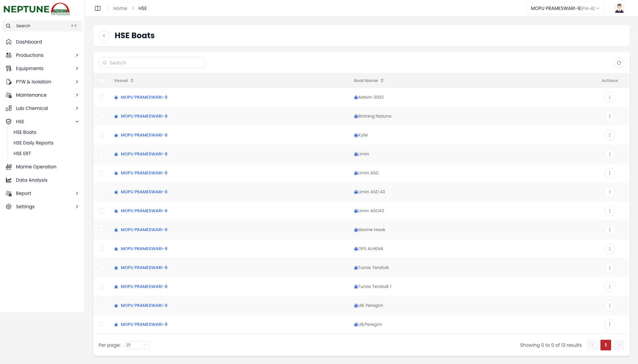The height and width of the screenshot is (364, 638).
Task: Click the back arrow beside HSE Boats
Action: click(x=104, y=36)
